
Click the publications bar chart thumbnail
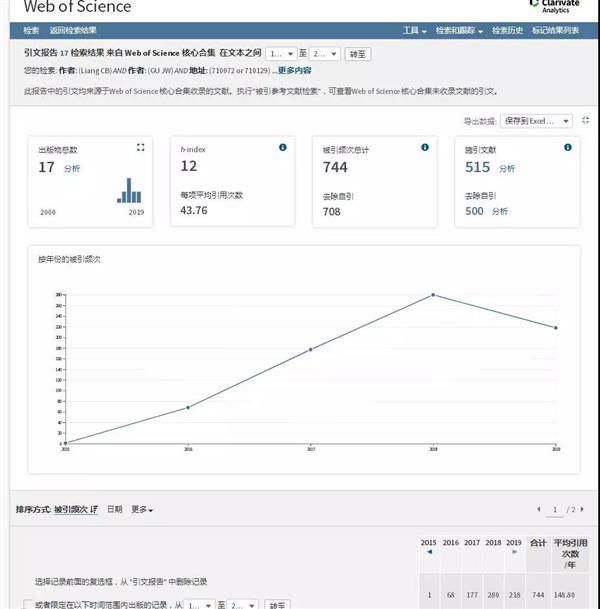click(x=131, y=191)
